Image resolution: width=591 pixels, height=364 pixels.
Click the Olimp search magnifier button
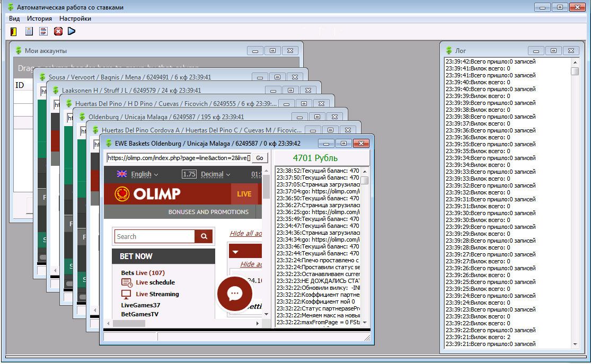point(204,236)
